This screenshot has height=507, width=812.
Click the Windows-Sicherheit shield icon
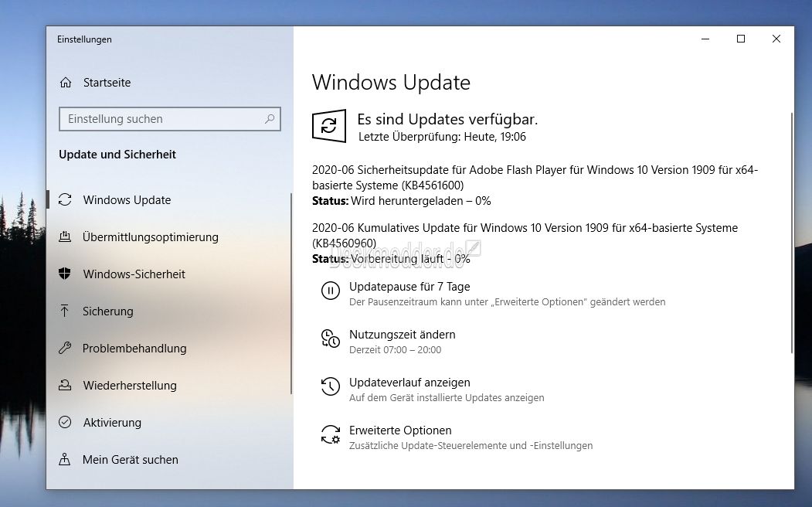[x=65, y=274]
